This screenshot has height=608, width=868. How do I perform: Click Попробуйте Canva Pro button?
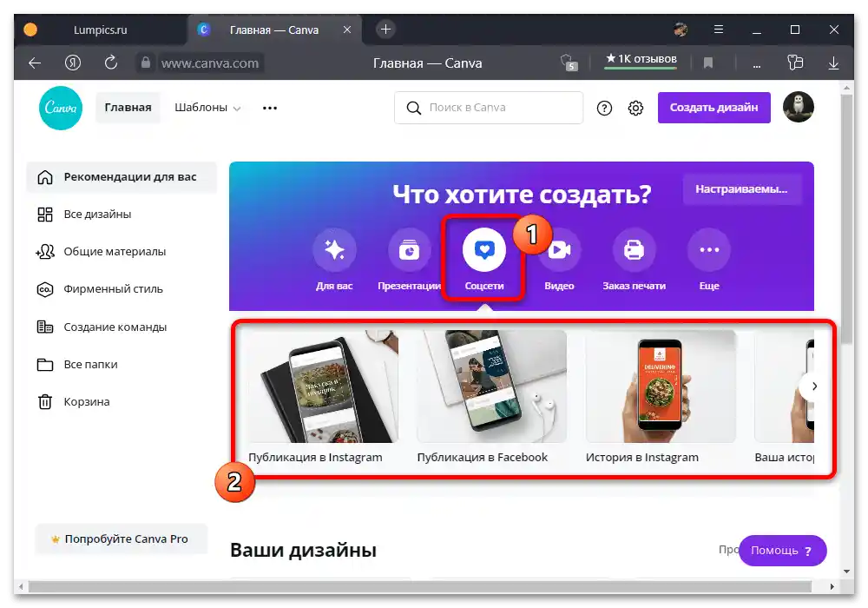122,539
